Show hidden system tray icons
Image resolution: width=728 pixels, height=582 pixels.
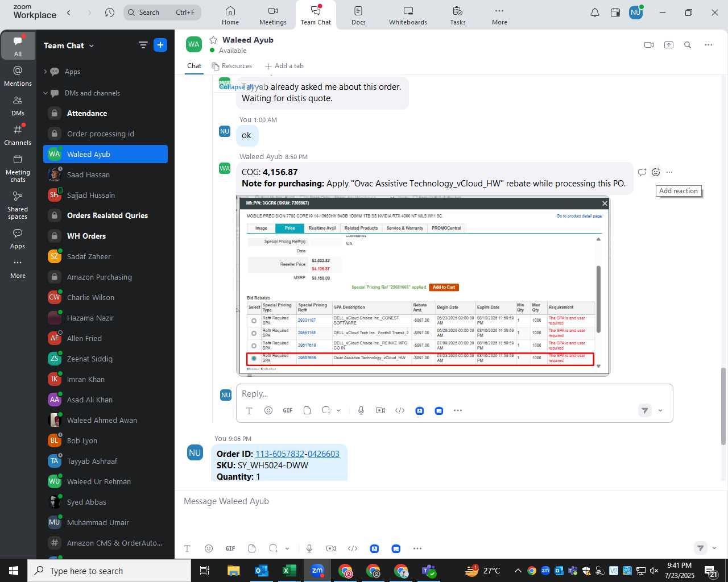tap(518, 571)
